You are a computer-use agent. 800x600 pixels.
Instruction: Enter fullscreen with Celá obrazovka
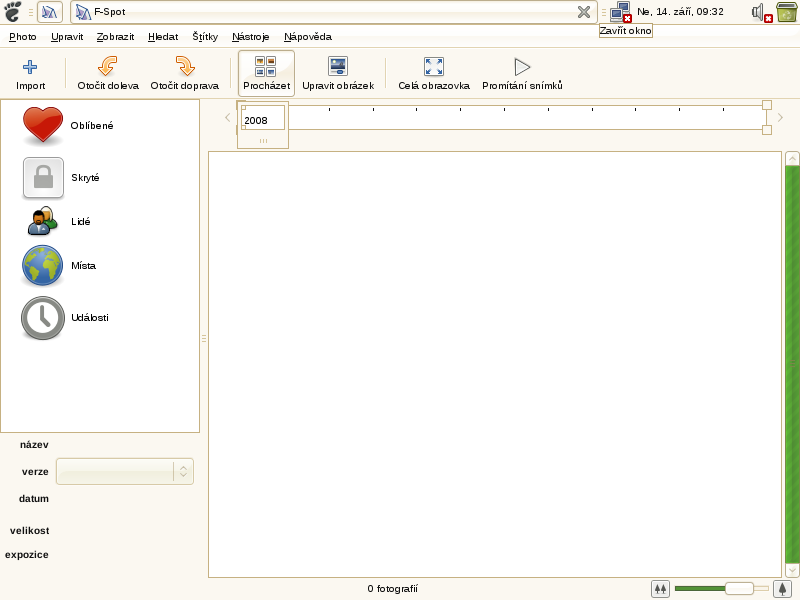pos(434,74)
